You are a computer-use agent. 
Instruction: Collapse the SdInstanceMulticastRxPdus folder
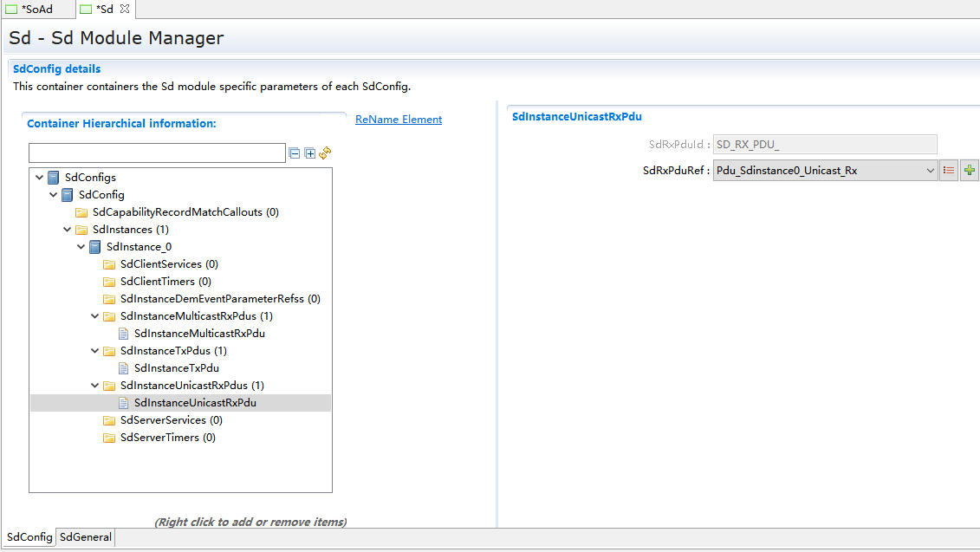click(95, 316)
